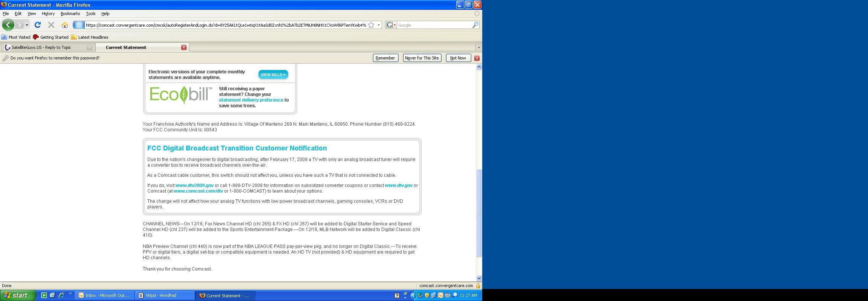Click Current Statement Firefox taskbar button
Screen dimensions: 868x301
(225, 295)
